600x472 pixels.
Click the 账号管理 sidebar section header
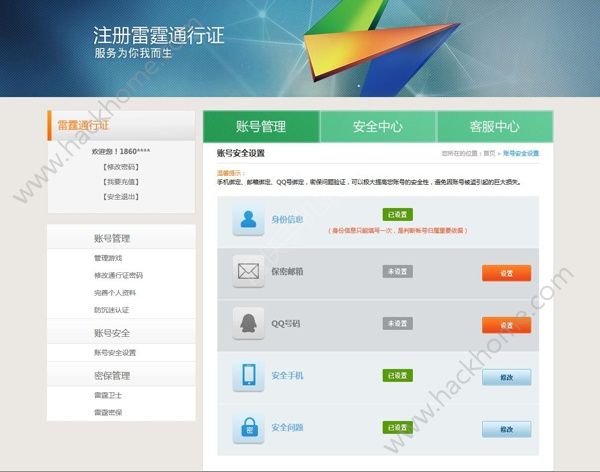121,238
